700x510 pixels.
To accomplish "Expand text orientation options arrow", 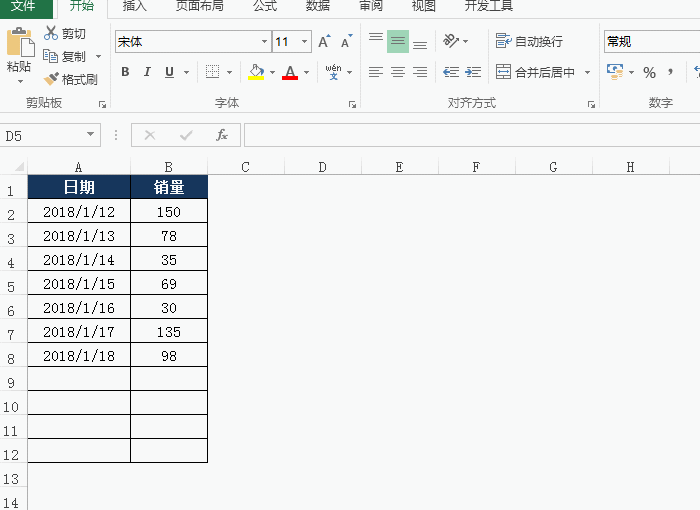I will click(466, 42).
